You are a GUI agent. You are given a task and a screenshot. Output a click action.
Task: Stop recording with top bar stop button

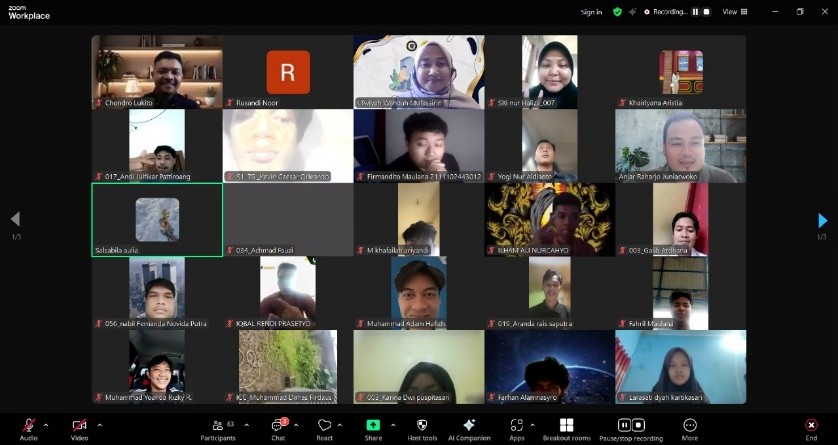point(706,12)
